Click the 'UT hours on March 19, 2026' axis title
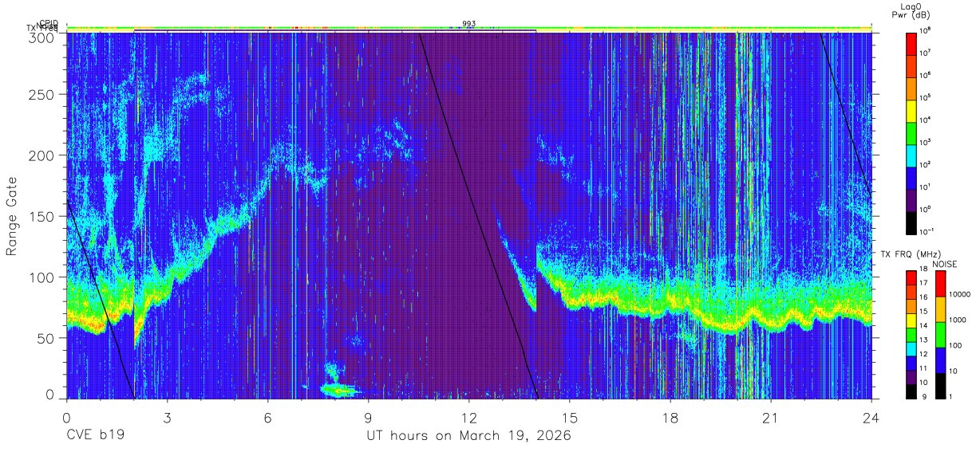Screen dimensions: 980x452 468,436
